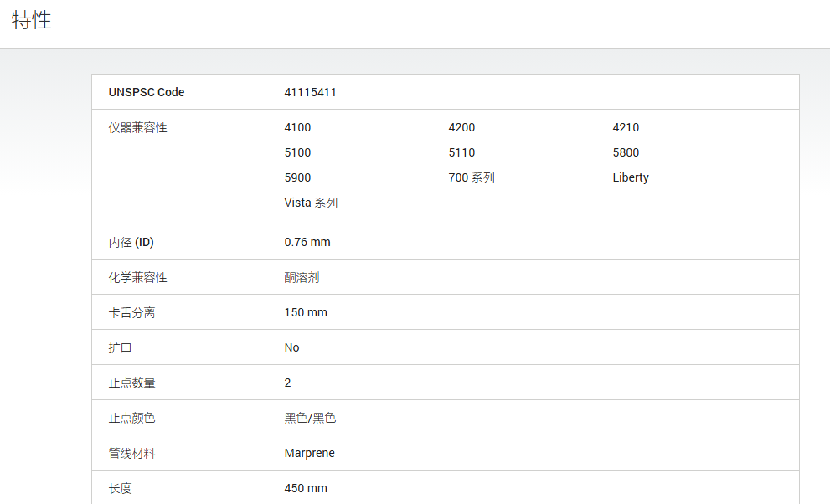Viewport: 830px width, 504px height.
Task: Click the 5110 compatibility entry
Action: 461,152
